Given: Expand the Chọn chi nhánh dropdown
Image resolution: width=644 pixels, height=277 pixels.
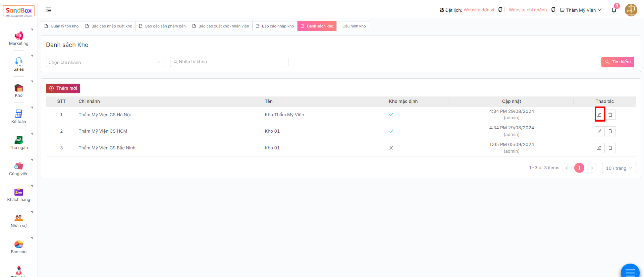Looking at the screenshot, I should coord(105,62).
